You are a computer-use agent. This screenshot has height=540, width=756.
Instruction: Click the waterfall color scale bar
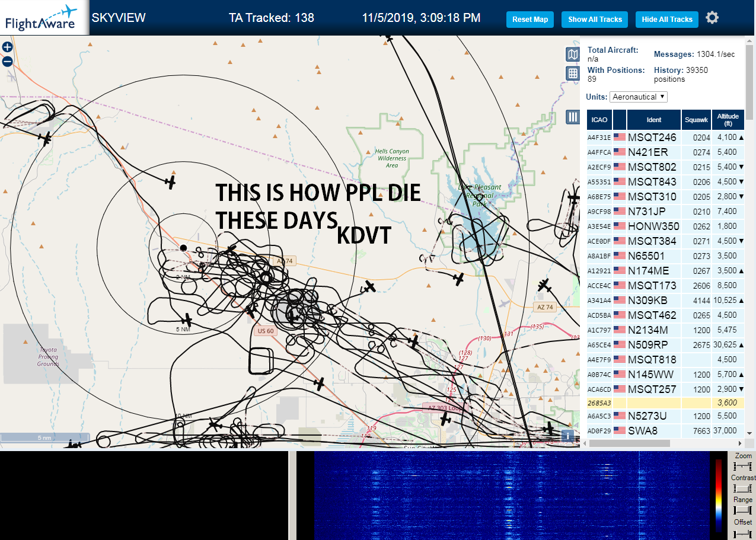719,496
